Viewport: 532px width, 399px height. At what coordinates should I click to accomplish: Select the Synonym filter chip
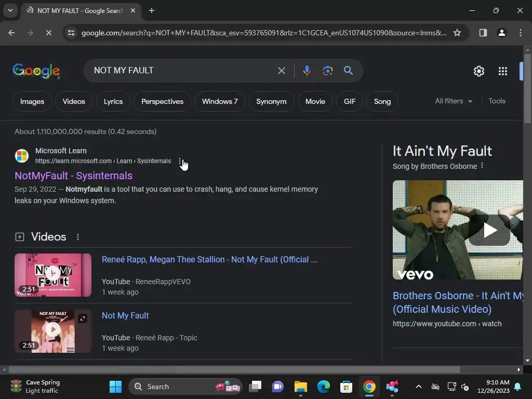(271, 101)
